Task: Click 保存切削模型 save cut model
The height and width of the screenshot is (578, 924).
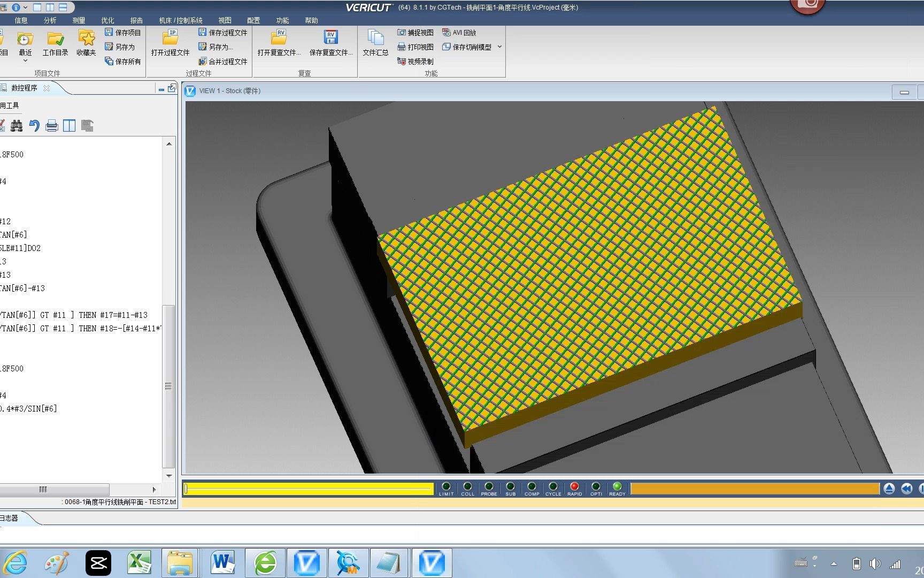Action: pyautogui.click(x=466, y=47)
